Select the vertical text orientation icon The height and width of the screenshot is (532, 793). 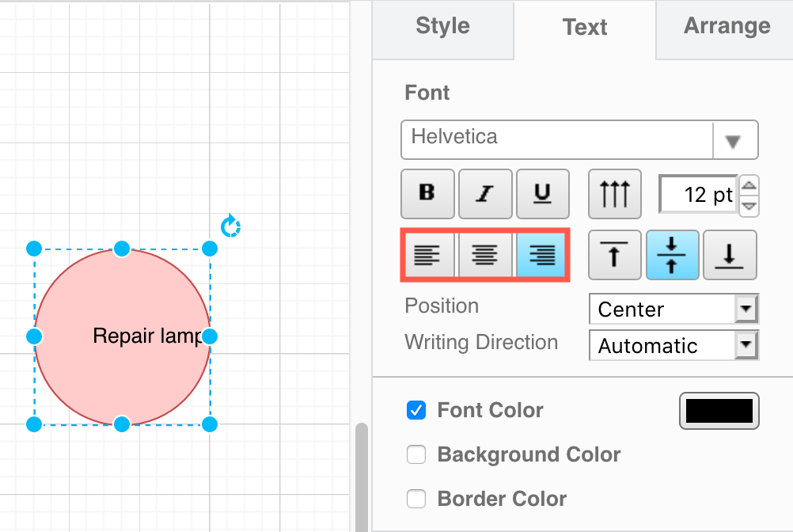(614, 193)
